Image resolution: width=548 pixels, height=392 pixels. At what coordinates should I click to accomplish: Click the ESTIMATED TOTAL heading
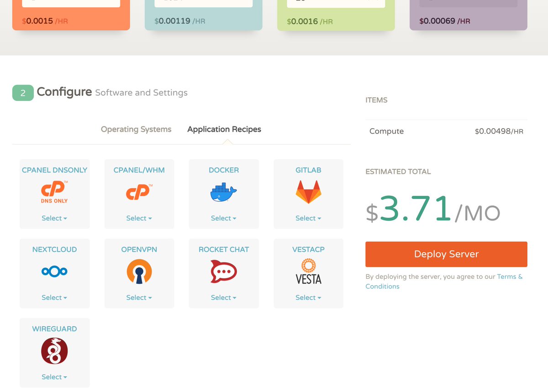point(398,172)
